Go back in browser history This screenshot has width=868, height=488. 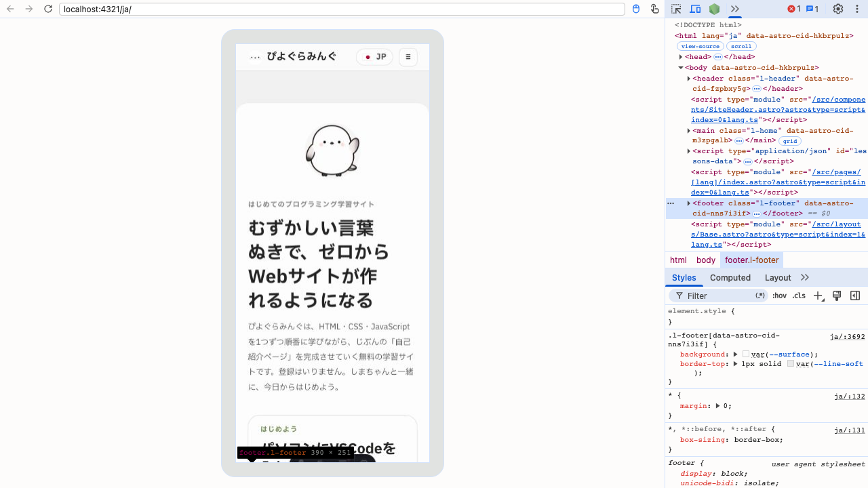click(10, 9)
